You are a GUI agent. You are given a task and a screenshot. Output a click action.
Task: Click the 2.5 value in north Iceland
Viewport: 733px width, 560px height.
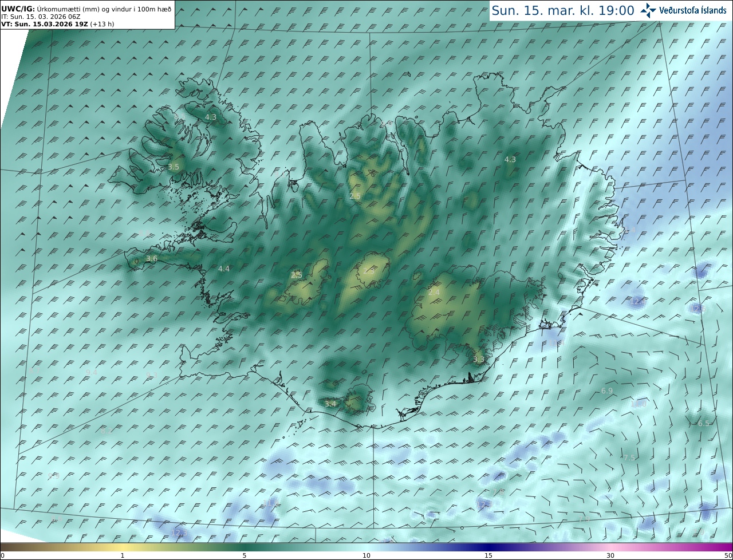[x=355, y=196]
